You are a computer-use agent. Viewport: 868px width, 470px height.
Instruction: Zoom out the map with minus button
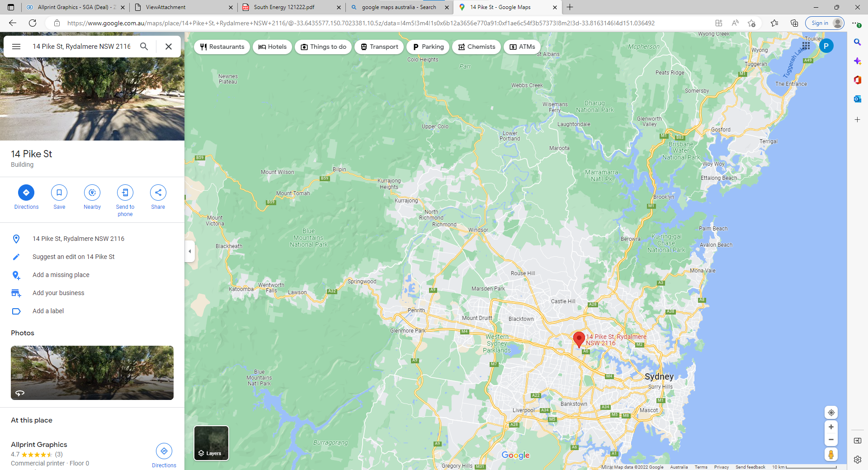tap(831, 440)
